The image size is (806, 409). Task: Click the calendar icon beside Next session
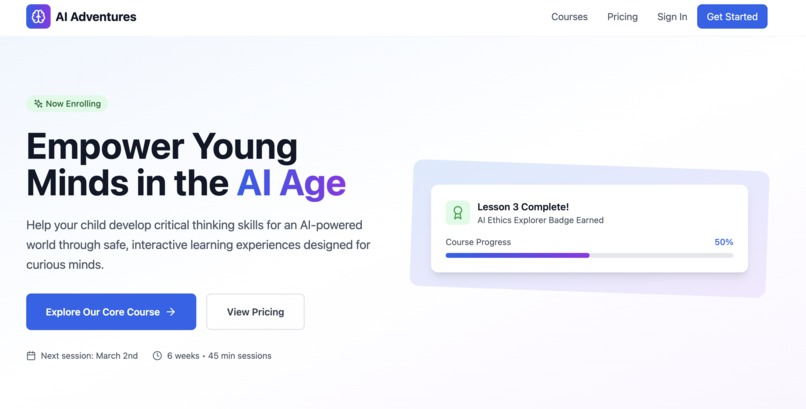coord(31,356)
